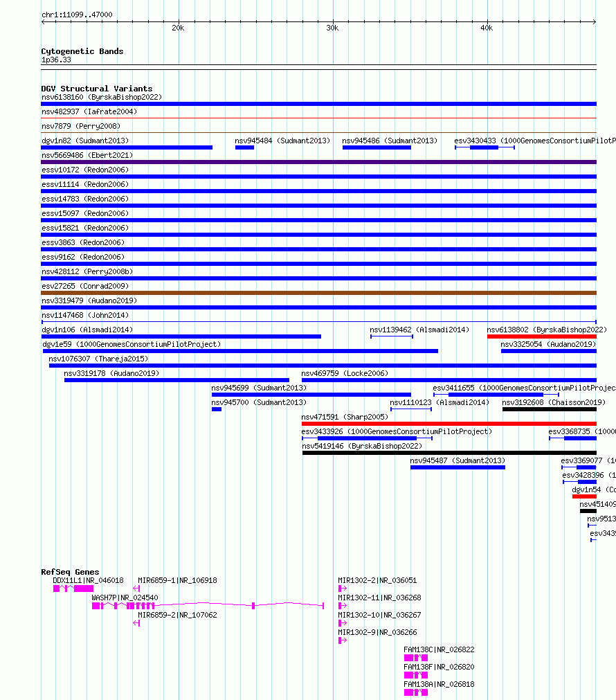Click the small nsv945700 (Sudmant2013) bar

217,409
